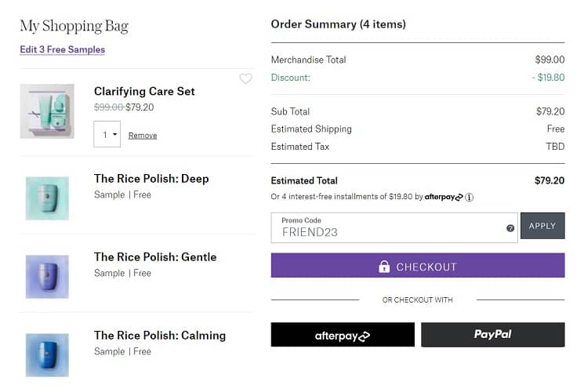Click The Rice Polish: Deep title
This screenshot has height=392, width=584.
151,179
